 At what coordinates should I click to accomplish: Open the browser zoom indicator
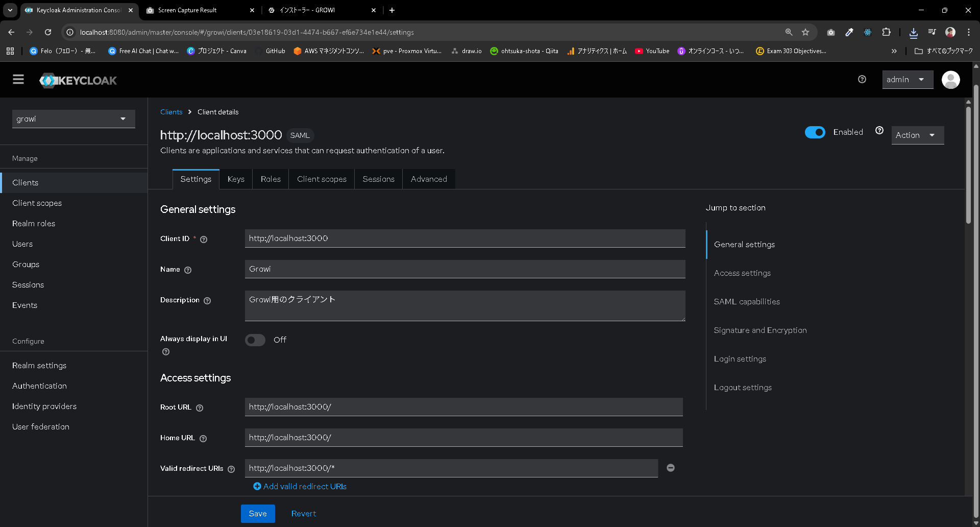tap(789, 32)
